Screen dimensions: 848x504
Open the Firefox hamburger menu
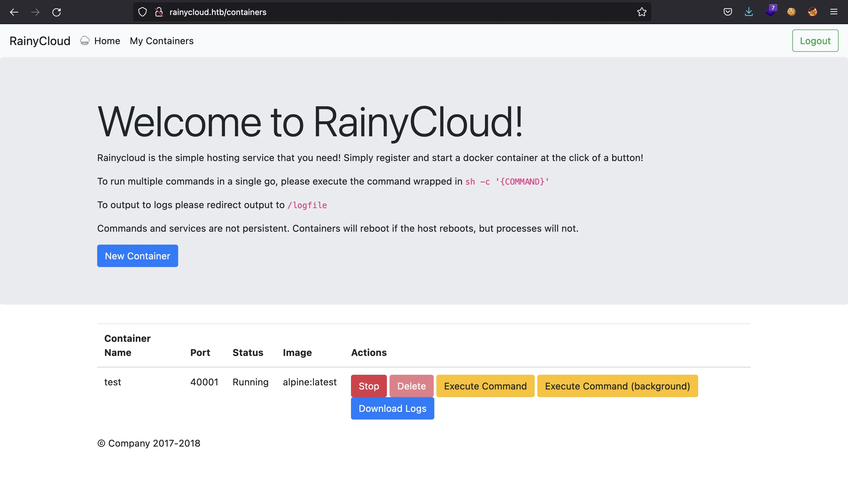coord(834,12)
